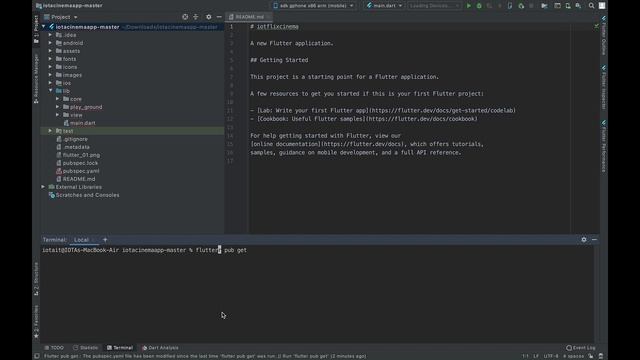Open Flutter Inspector side panel
The image size is (640, 360).
604,87
